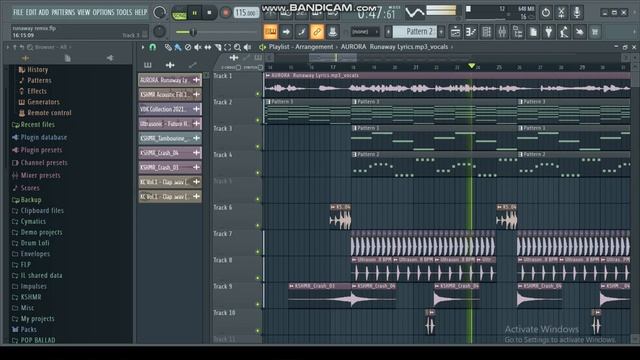Expand History in the browser
The image size is (640, 360).
(33, 70)
